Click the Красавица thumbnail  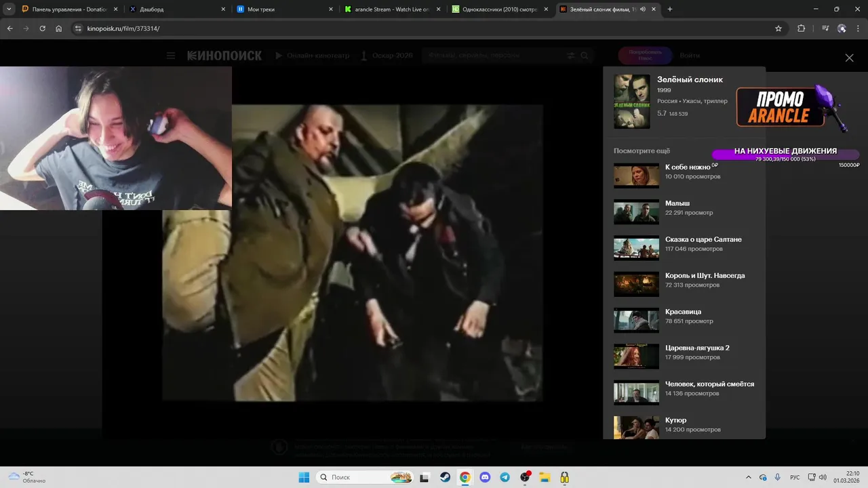(x=636, y=320)
